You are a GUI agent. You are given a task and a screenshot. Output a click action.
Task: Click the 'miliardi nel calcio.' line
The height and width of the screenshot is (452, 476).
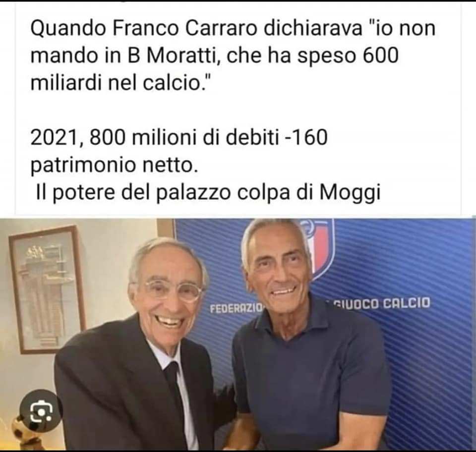[x=121, y=83]
